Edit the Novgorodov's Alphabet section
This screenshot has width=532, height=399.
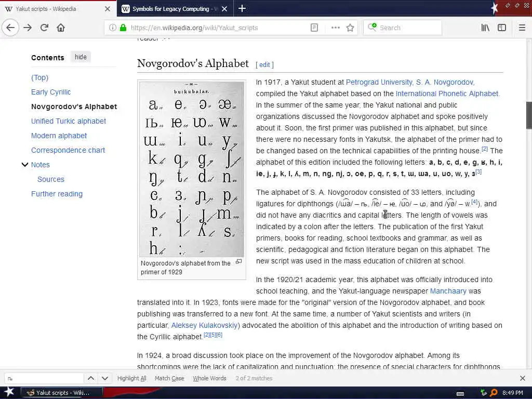click(264, 65)
